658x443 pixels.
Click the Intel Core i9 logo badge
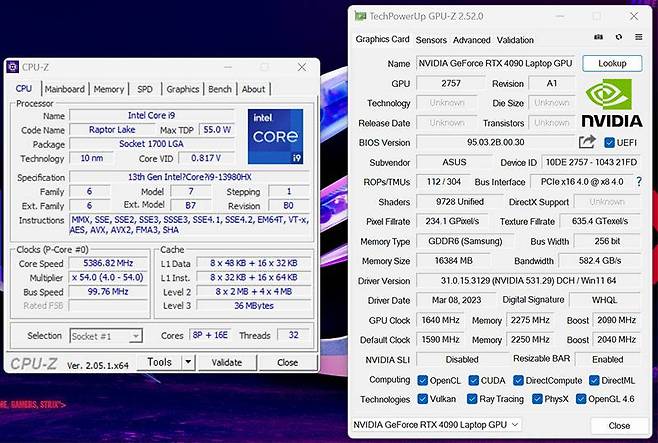click(x=275, y=136)
